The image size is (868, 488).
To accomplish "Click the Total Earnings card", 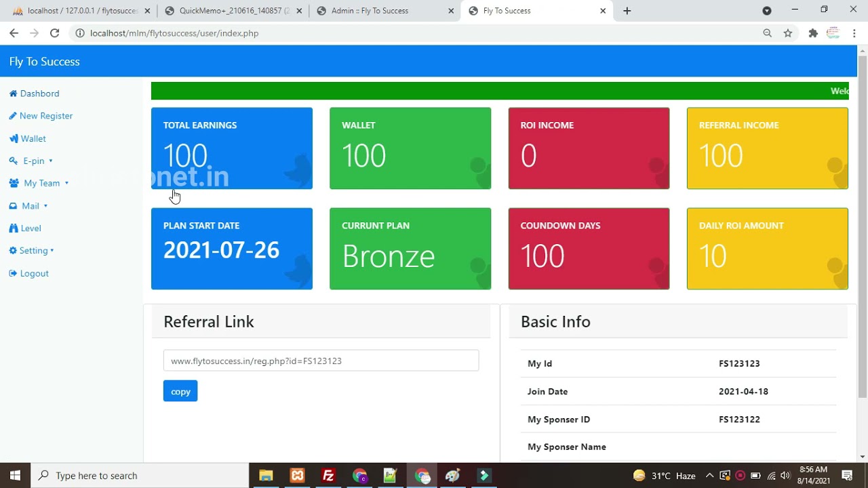I will coord(232,148).
